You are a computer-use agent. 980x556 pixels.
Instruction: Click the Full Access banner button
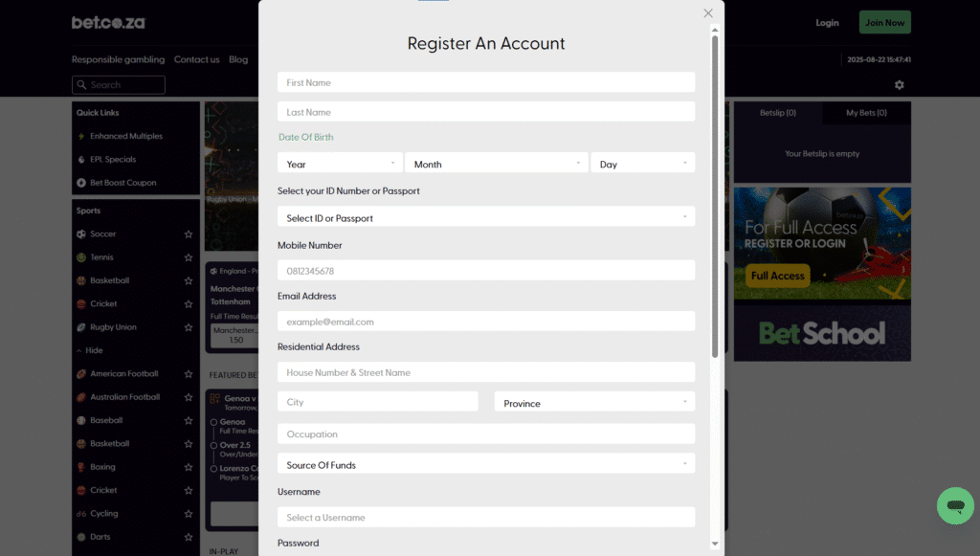(777, 276)
